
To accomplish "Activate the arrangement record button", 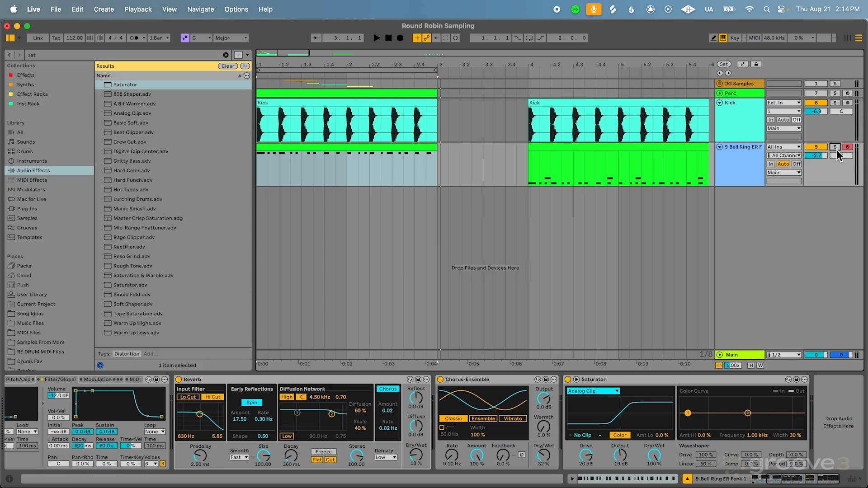I will pyautogui.click(x=400, y=38).
